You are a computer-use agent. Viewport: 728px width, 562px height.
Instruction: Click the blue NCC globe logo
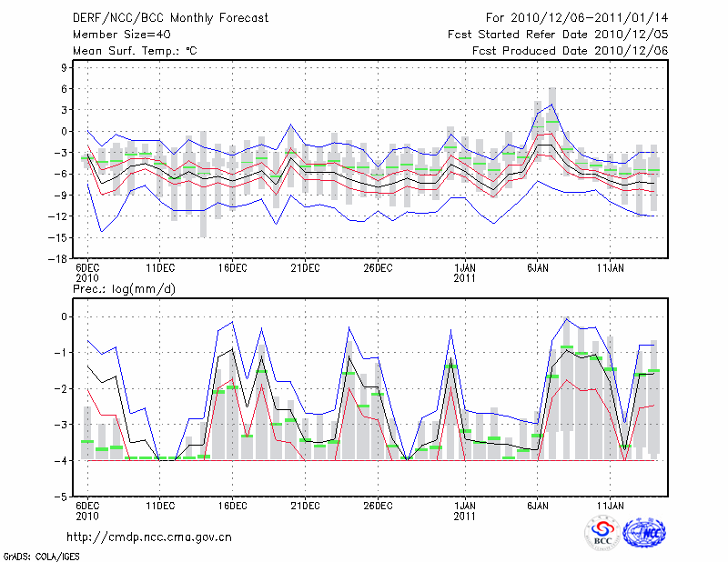click(x=644, y=532)
